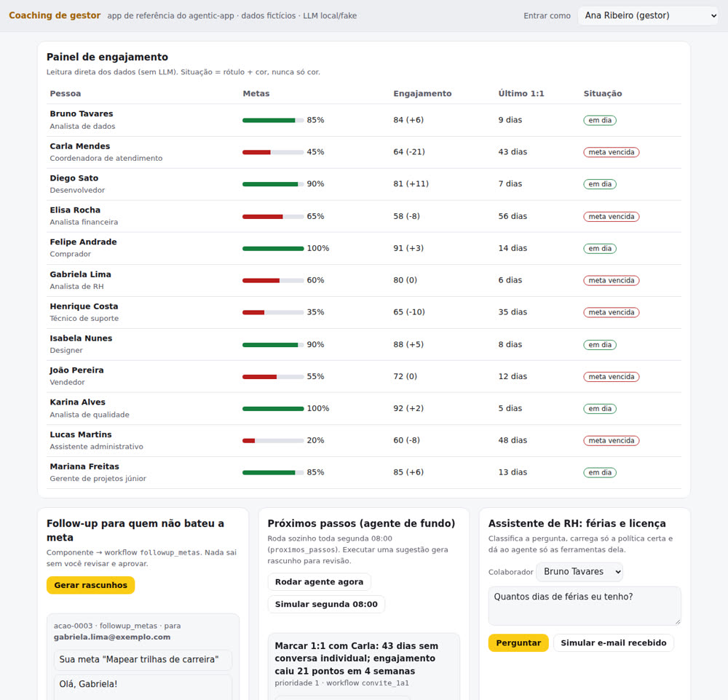Click the 'Coaching de gestor' app title
The width and height of the screenshot is (728, 700).
pos(55,15)
